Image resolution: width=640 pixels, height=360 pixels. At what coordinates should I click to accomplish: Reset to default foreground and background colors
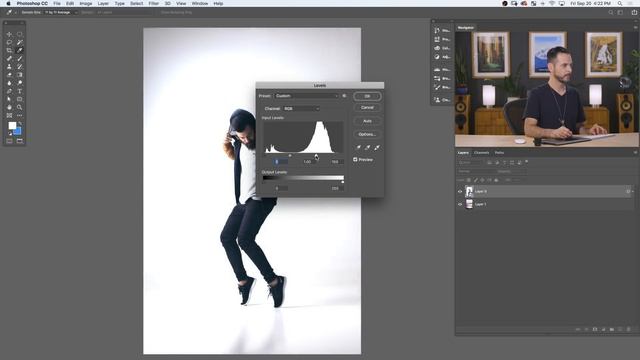click(x=9, y=133)
